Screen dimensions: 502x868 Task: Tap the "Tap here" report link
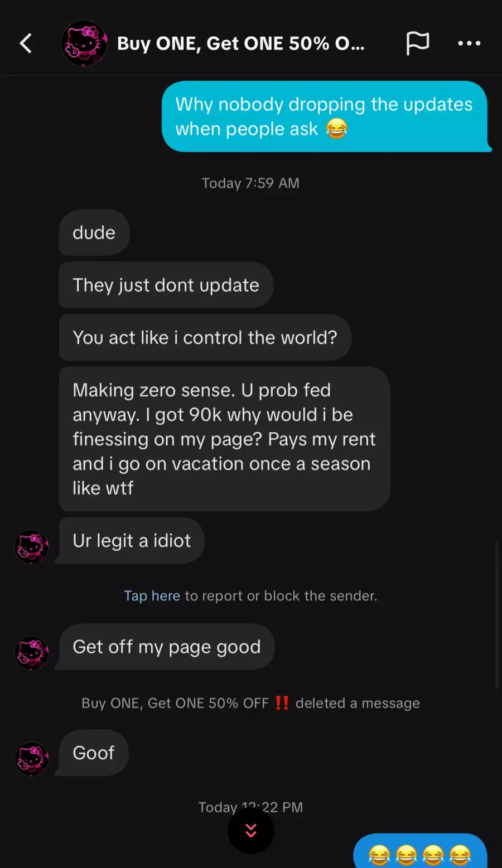point(152,596)
